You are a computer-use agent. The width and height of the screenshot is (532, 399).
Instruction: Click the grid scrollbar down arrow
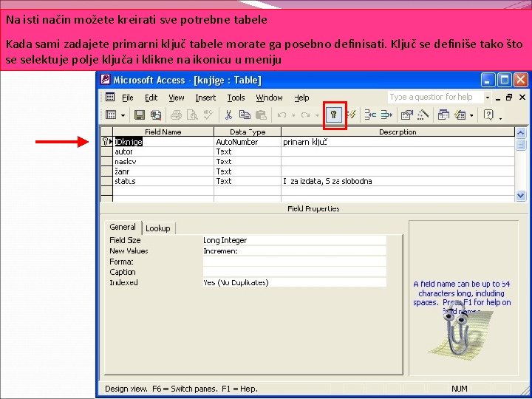coord(520,196)
